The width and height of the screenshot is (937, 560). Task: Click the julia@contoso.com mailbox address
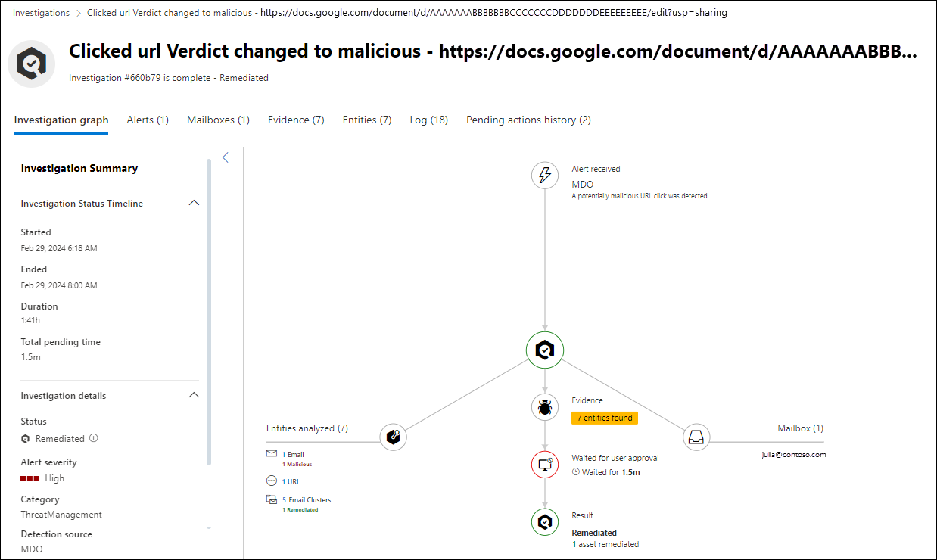[x=793, y=455]
